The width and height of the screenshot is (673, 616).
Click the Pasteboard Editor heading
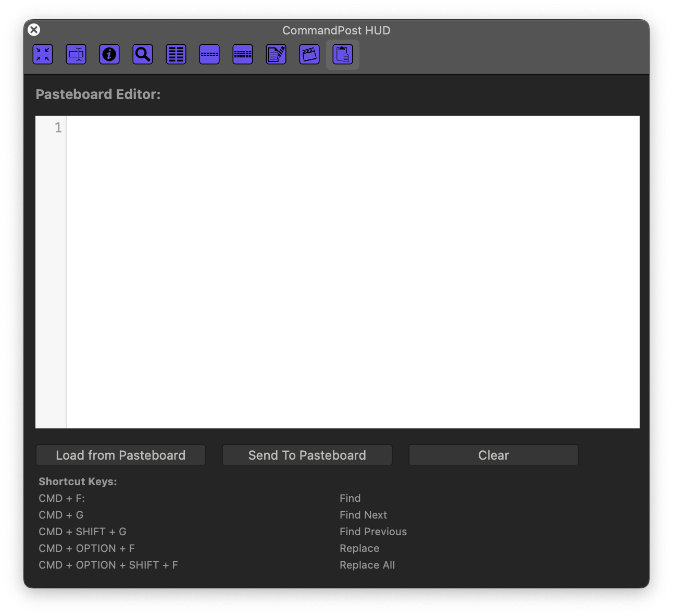tap(98, 94)
